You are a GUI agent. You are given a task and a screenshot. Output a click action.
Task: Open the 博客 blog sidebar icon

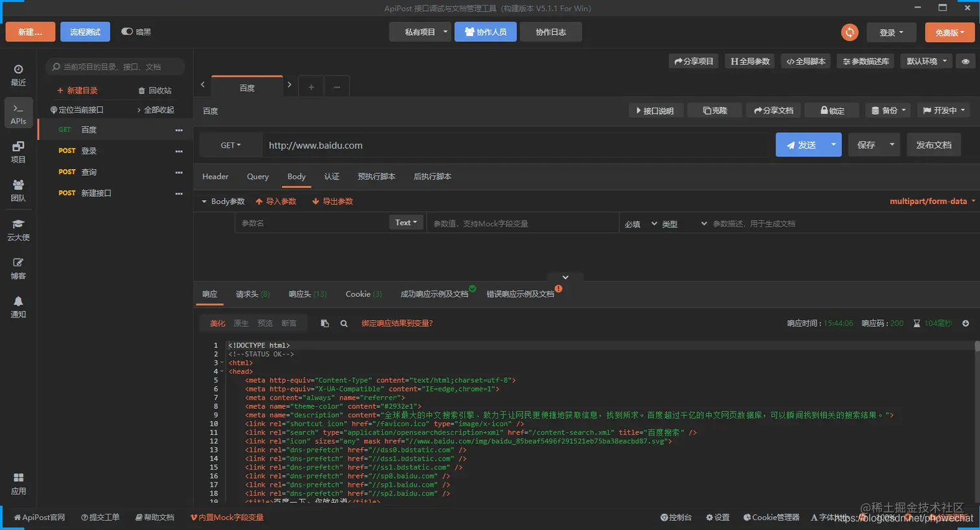click(18, 268)
